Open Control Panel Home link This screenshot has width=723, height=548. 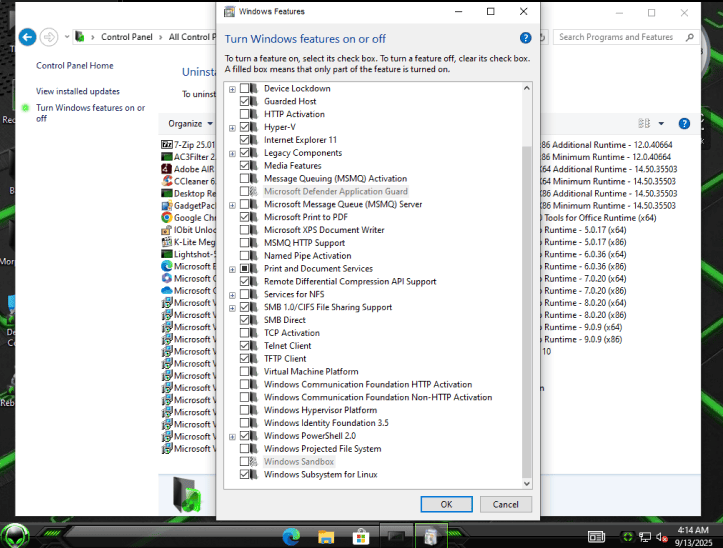tap(75, 66)
